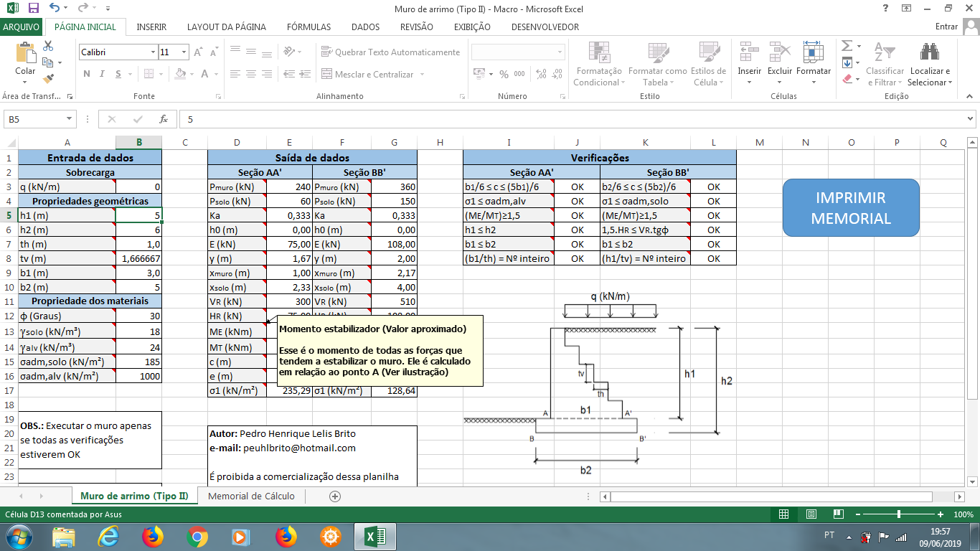The image size is (980, 551).
Task: Increase font size with the large A
Action: pyautogui.click(x=199, y=52)
